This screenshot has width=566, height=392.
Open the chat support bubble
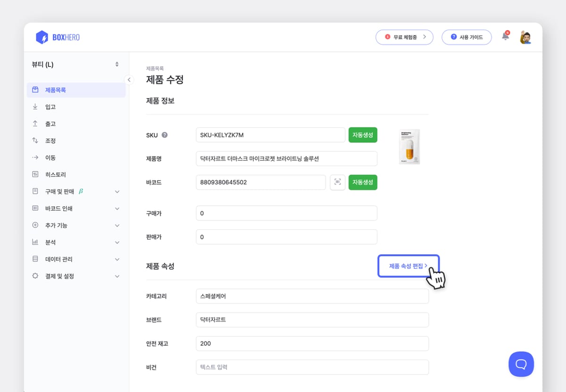tap(521, 364)
